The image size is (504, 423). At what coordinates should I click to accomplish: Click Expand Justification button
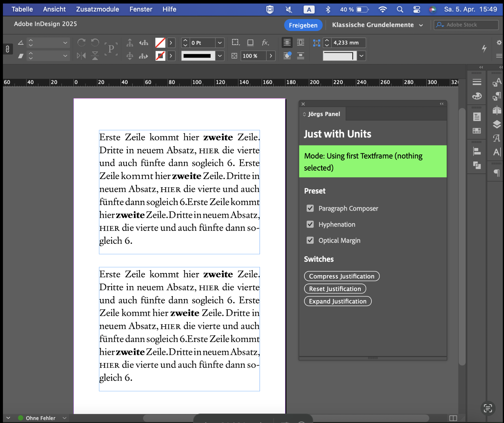(x=338, y=301)
